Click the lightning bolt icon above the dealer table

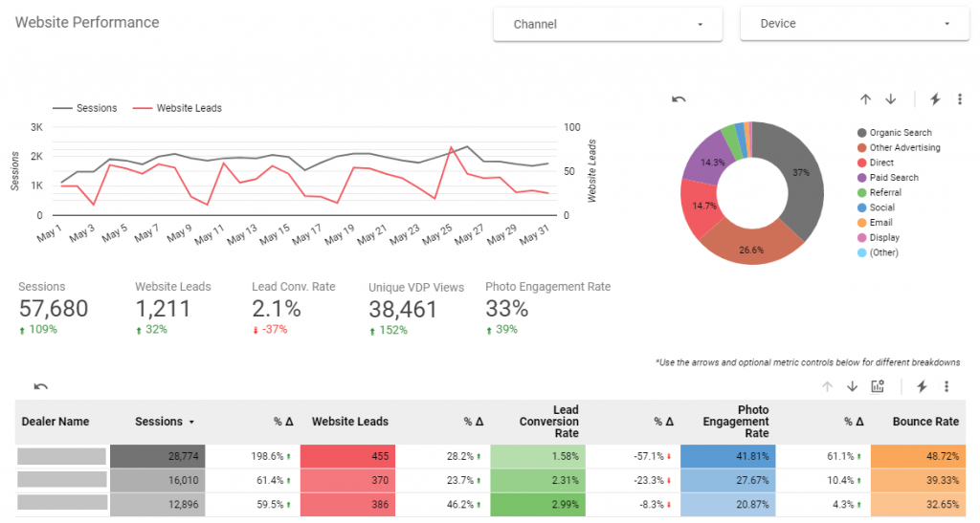point(922,386)
